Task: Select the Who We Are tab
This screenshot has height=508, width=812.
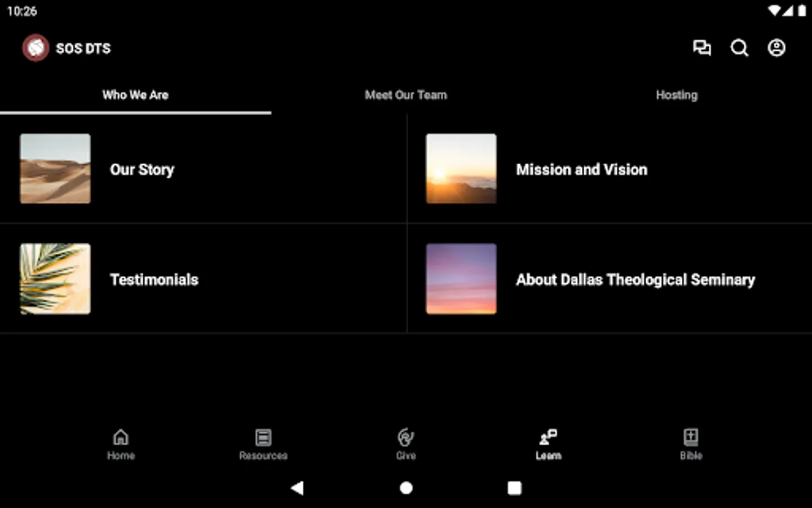Action: pos(135,95)
